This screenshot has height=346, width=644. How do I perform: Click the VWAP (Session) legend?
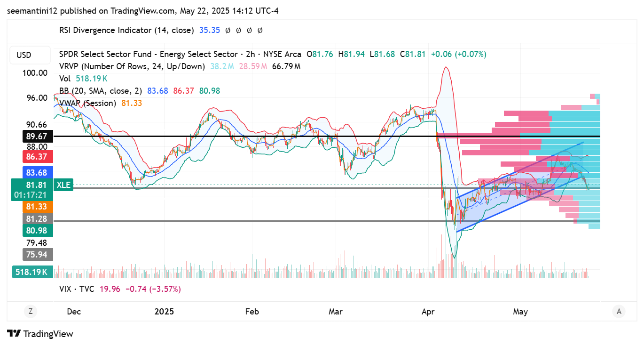click(87, 103)
